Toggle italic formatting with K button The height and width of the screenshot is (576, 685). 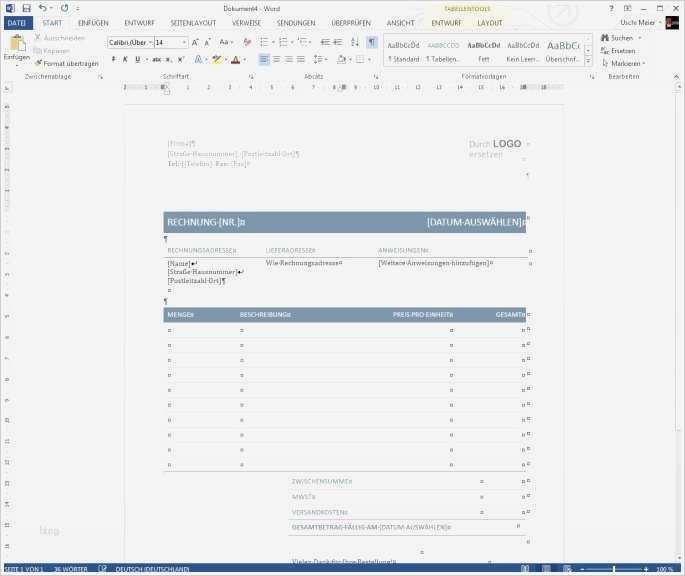point(125,59)
